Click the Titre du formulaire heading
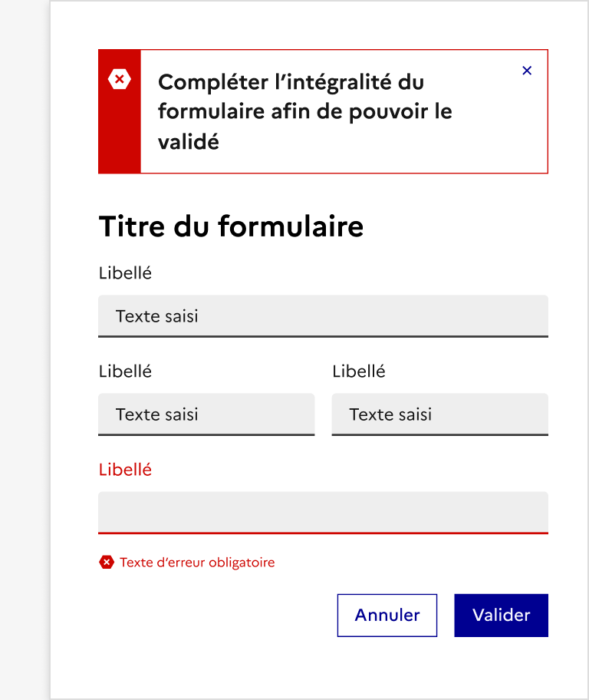 pyautogui.click(x=231, y=226)
